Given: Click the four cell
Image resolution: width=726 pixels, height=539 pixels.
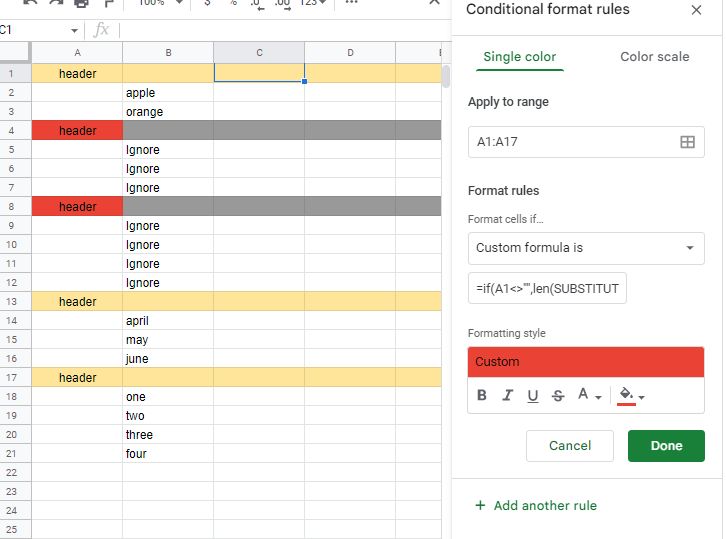Looking at the screenshot, I should (x=168, y=453).
